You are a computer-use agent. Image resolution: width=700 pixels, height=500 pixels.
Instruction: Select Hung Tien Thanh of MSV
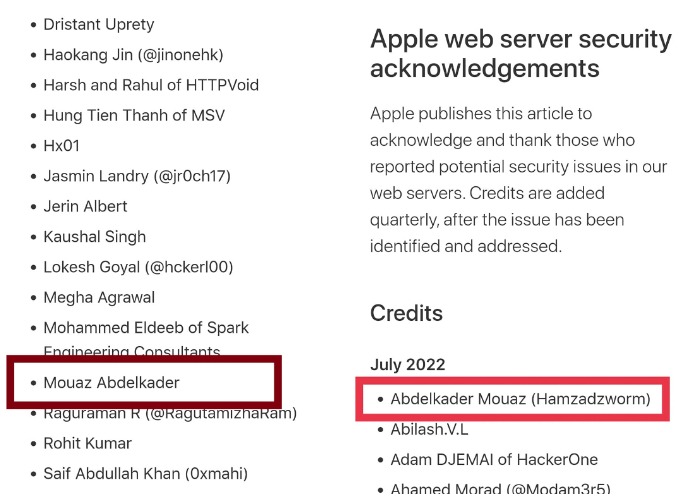click(x=134, y=116)
